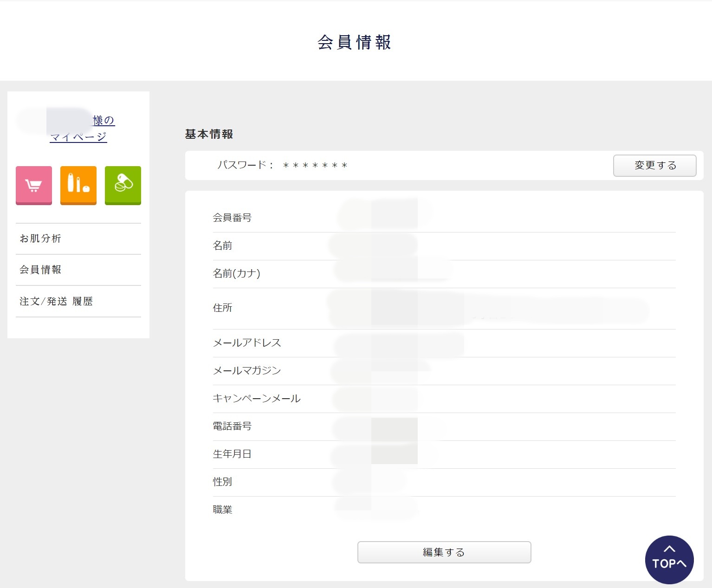The image size is (712, 588).
Task: Click the masked パスワード asterisks
Action: [315, 166]
